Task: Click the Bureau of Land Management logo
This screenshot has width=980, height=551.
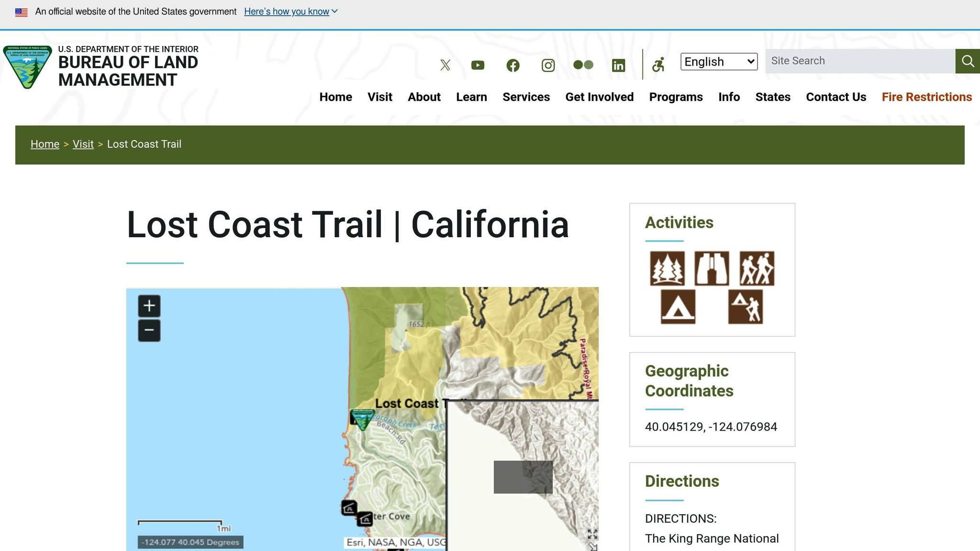Action: (28, 67)
